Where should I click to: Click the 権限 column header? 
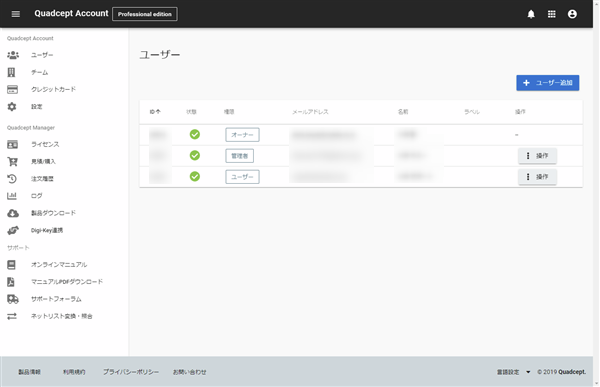[229, 112]
